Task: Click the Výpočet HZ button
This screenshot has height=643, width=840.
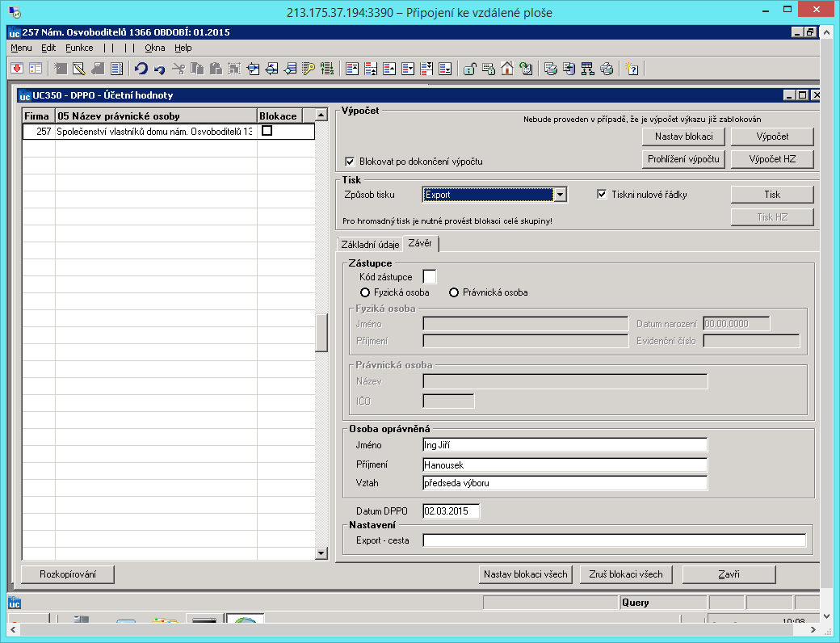Action: (772, 159)
